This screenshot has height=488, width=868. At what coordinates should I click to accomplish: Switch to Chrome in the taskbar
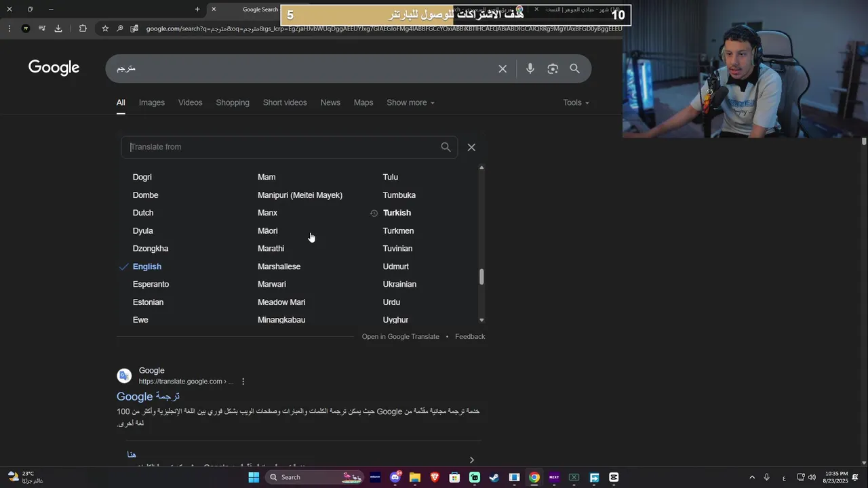(x=534, y=477)
